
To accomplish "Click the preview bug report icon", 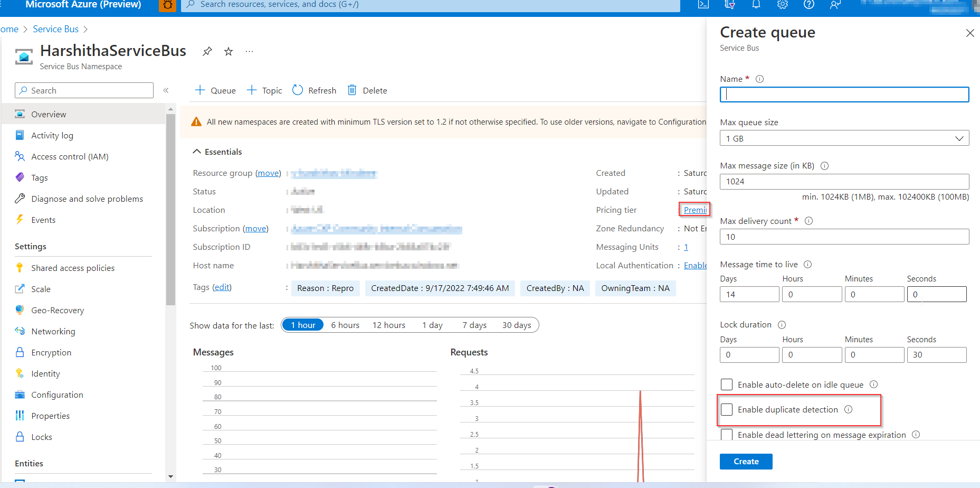I will tap(167, 5).
